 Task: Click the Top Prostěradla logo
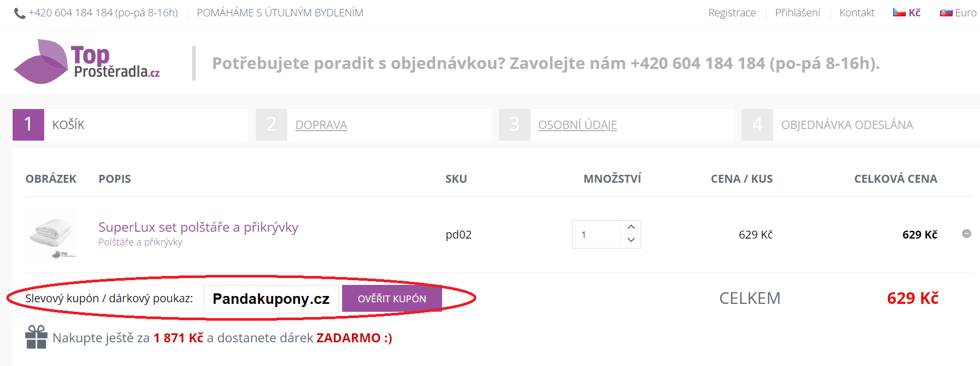coord(87,62)
